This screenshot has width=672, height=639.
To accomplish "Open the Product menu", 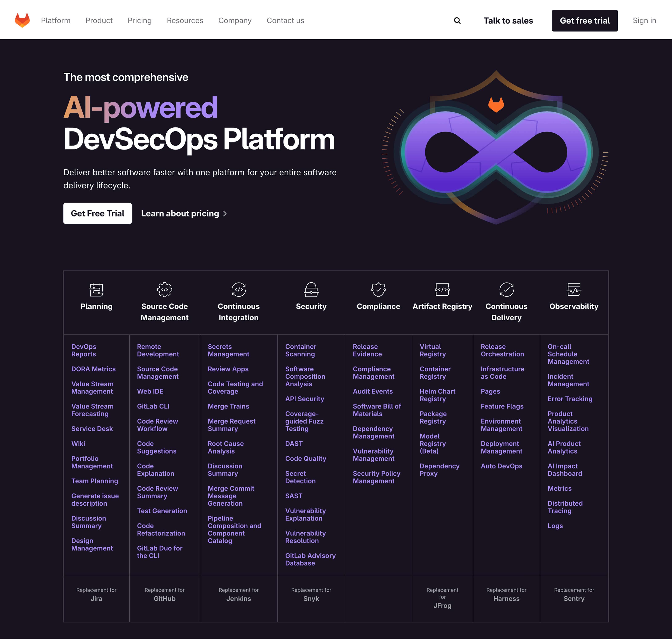I will tap(99, 20).
